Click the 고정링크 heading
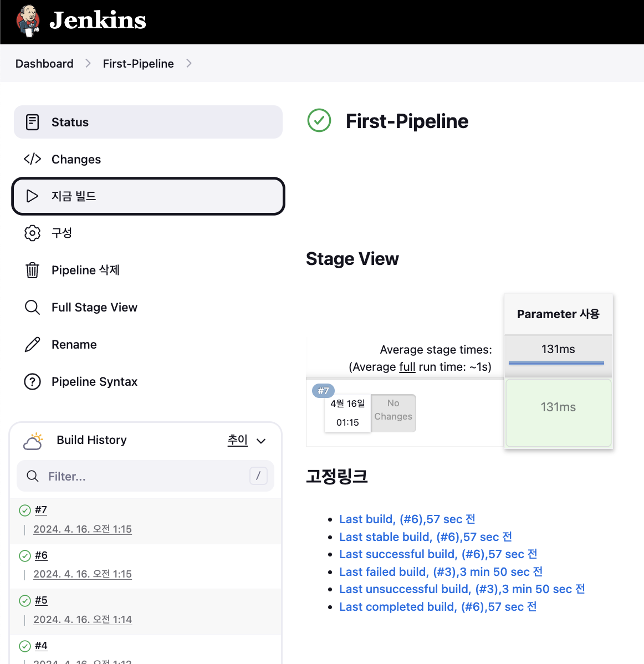Viewport: 644px width, 664px height. tap(336, 476)
